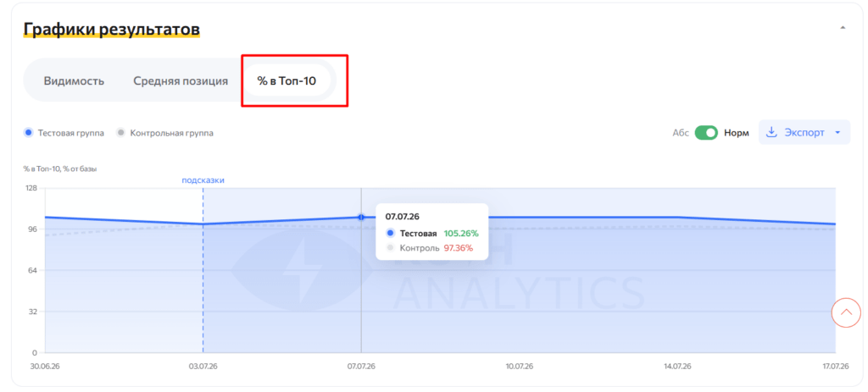868x392 pixels.
Task: Select the % в Топ-10 tab
Action: (287, 80)
